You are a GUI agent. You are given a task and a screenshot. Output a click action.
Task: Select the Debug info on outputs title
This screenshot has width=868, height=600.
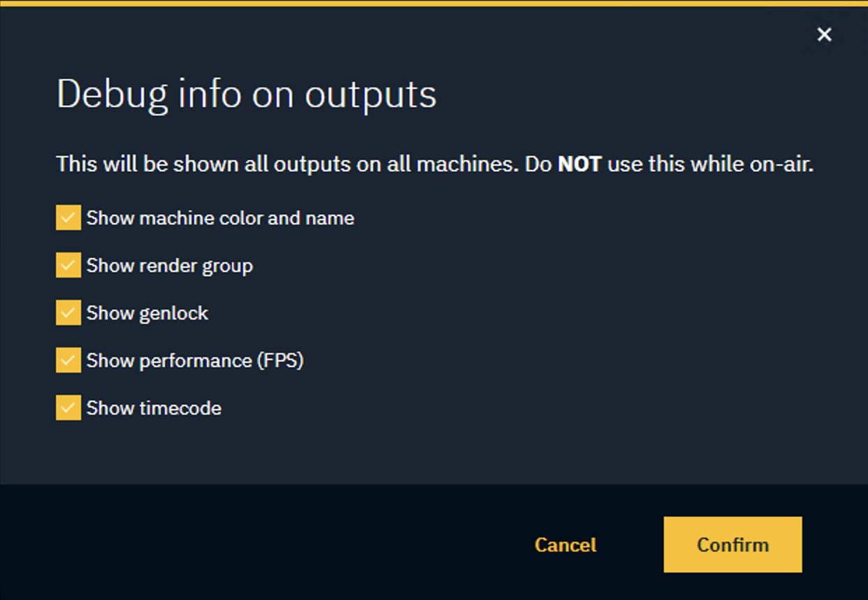coord(246,94)
